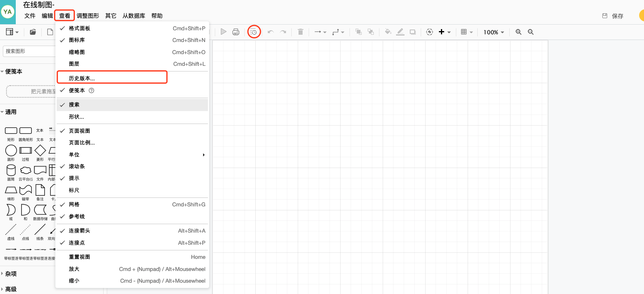Click the delete trash icon
644x294 pixels.
(301, 32)
